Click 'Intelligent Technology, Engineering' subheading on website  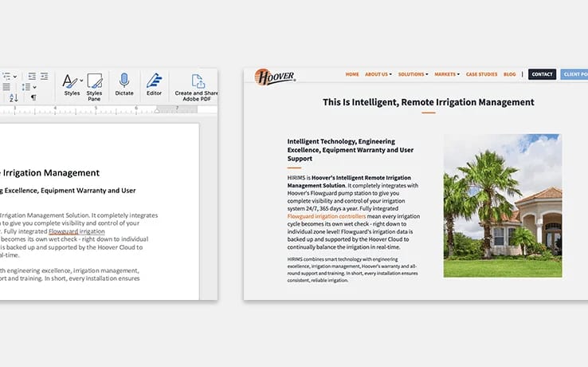341,142
